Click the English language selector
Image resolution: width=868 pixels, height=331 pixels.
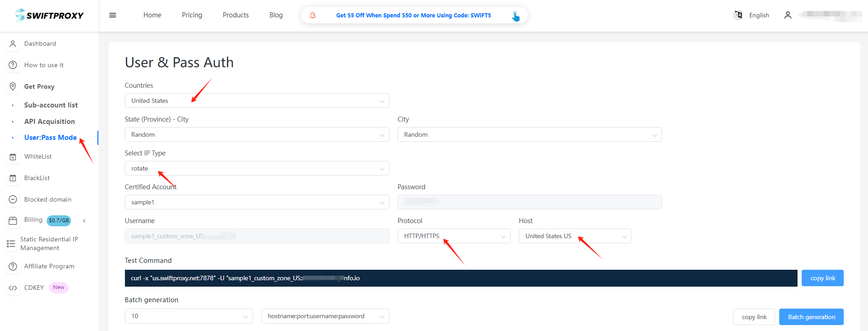point(759,15)
